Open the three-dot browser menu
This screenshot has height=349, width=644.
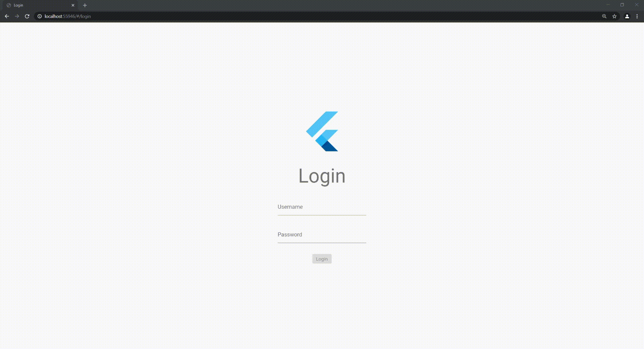click(x=637, y=16)
